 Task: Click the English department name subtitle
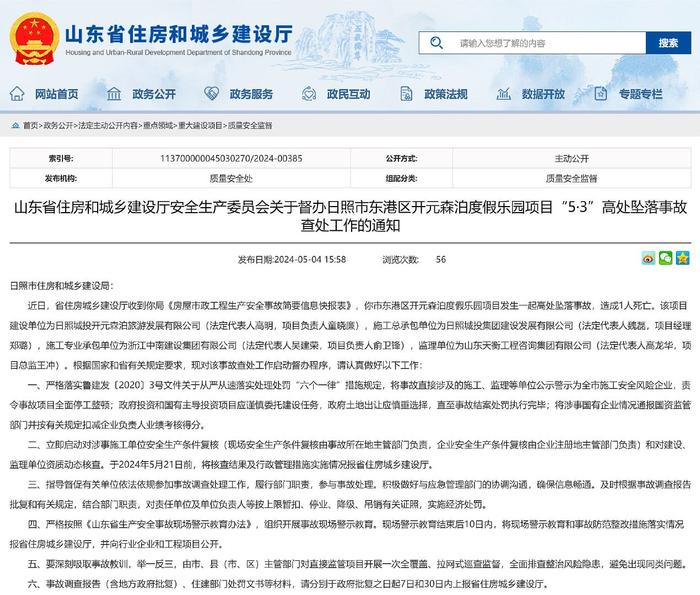tap(179, 52)
